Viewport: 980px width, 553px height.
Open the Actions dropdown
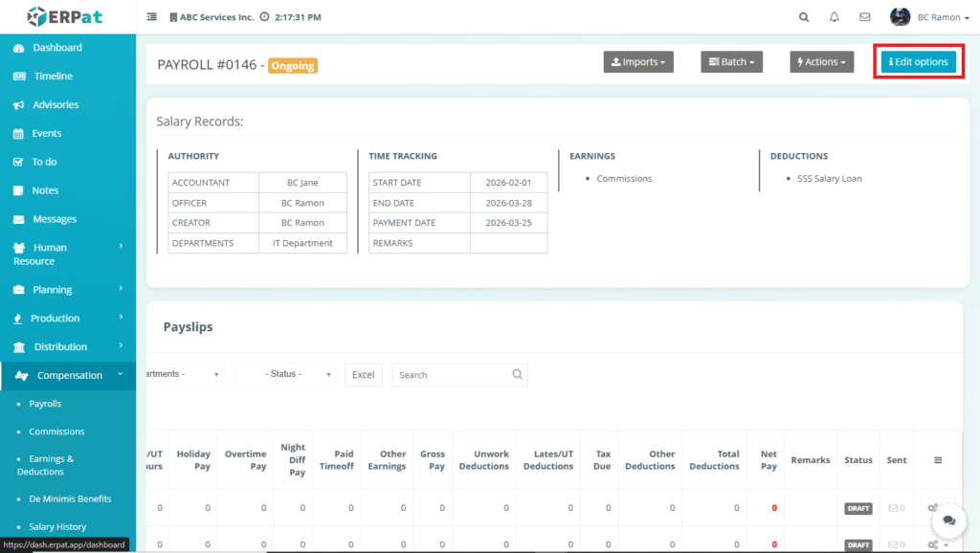click(821, 62)
